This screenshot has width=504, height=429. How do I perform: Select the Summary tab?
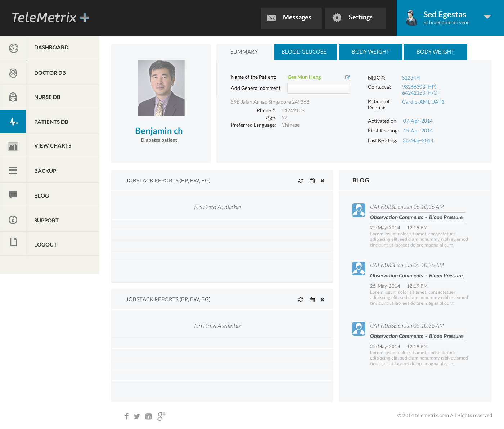[x=244, y=52]
